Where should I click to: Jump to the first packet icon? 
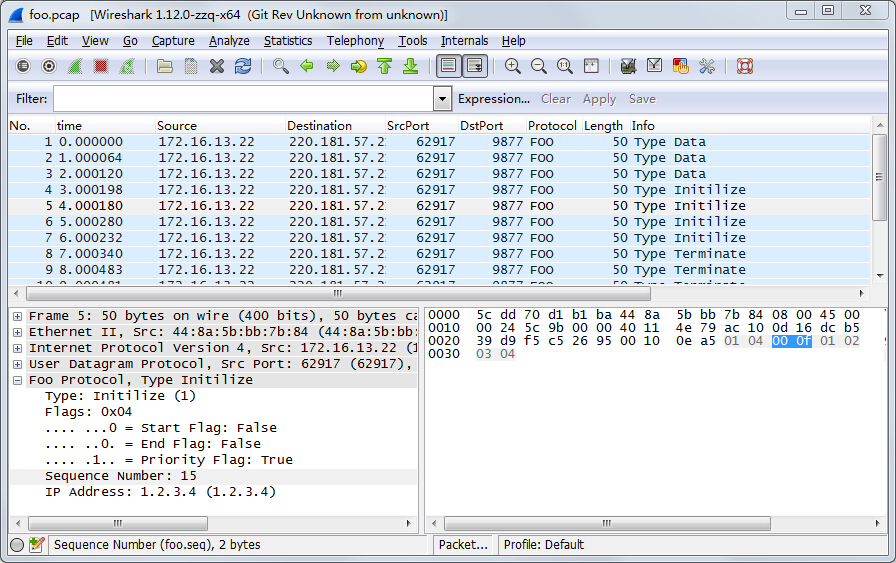pyautogui.click(x=385, y=66)
